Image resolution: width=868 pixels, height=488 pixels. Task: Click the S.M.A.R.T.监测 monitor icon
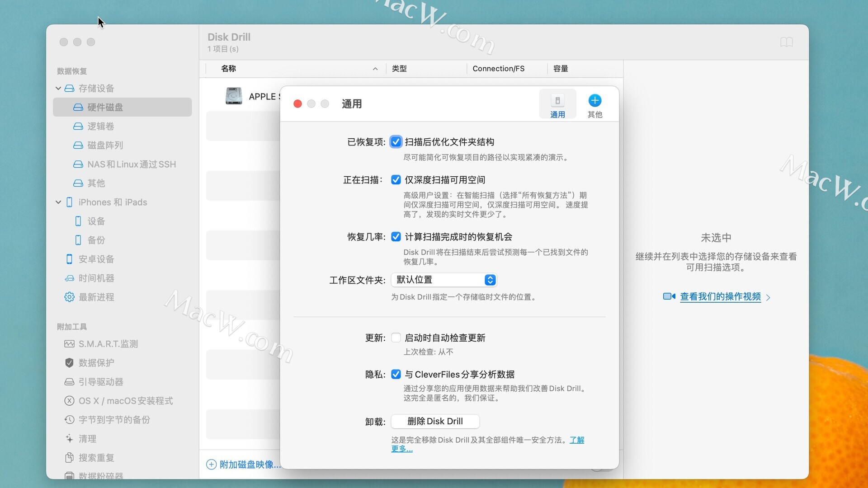click(x=69, y=344)
